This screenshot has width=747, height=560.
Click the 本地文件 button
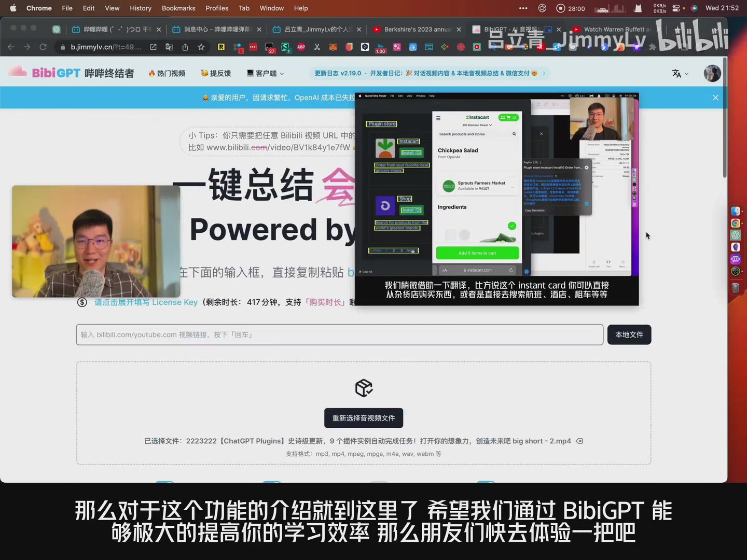tap(629, 335)
